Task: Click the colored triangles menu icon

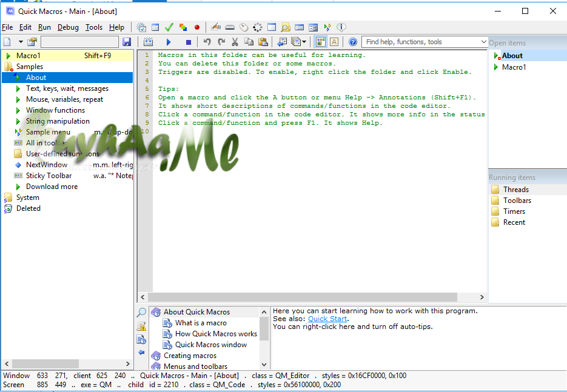Action: [x=327, y=27]
